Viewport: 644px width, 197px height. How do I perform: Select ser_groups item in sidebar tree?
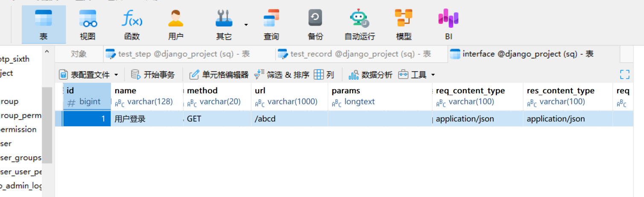(x=20, y=158)
